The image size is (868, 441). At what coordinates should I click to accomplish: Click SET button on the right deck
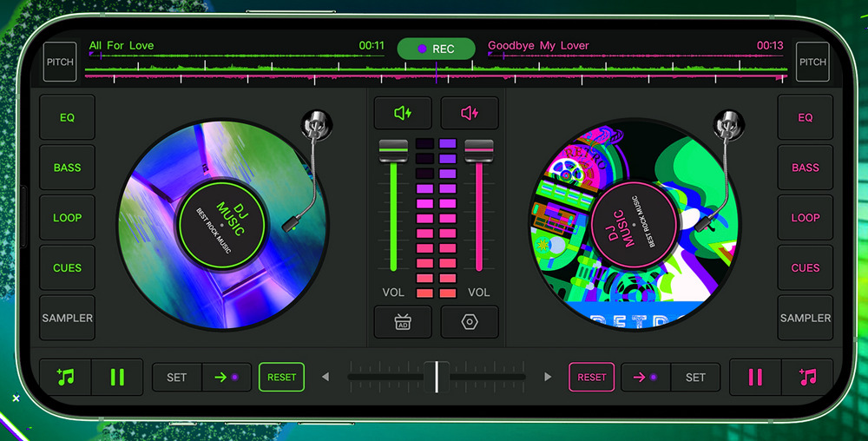tap(695, 378)
